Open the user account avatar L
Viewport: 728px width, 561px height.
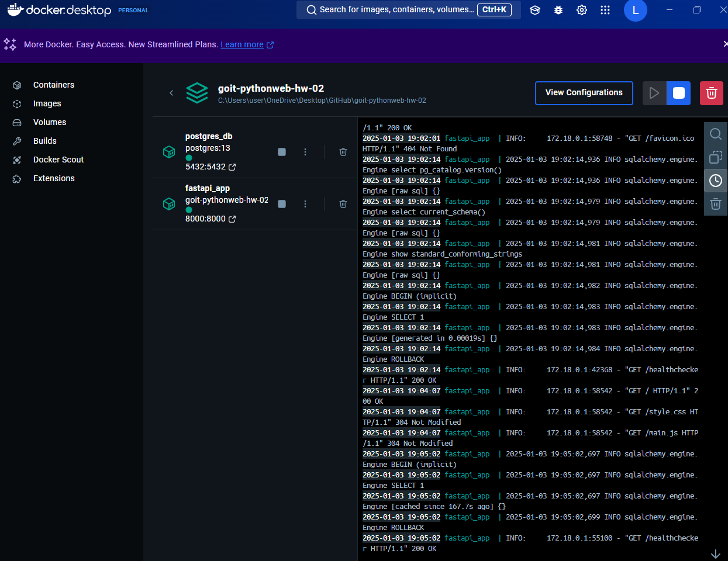(636, 10)
